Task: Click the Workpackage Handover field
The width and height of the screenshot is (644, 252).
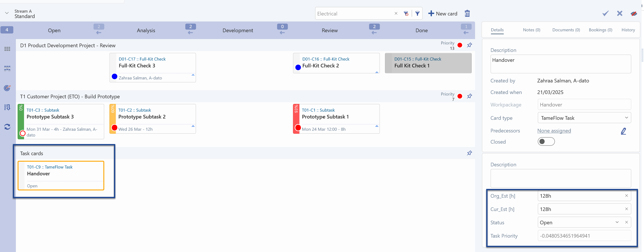Action: [x=584, y=105]
